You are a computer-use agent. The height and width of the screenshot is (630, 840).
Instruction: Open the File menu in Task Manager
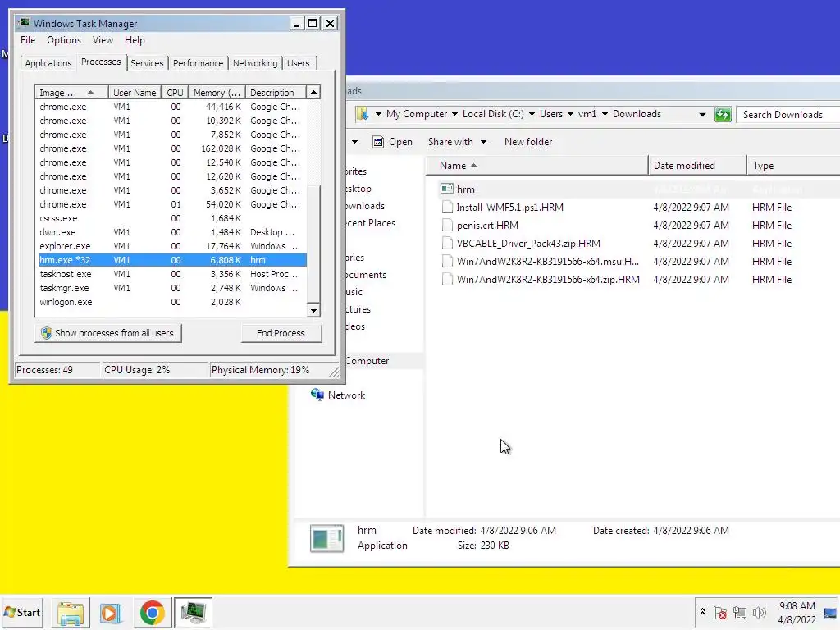[x=28, y=40]
